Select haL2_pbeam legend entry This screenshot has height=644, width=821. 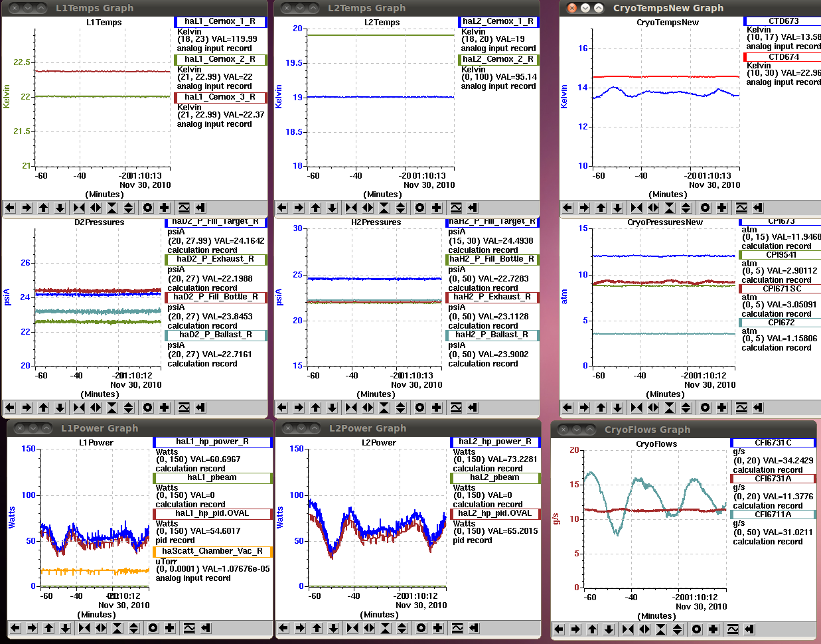(x=496, y=477)
